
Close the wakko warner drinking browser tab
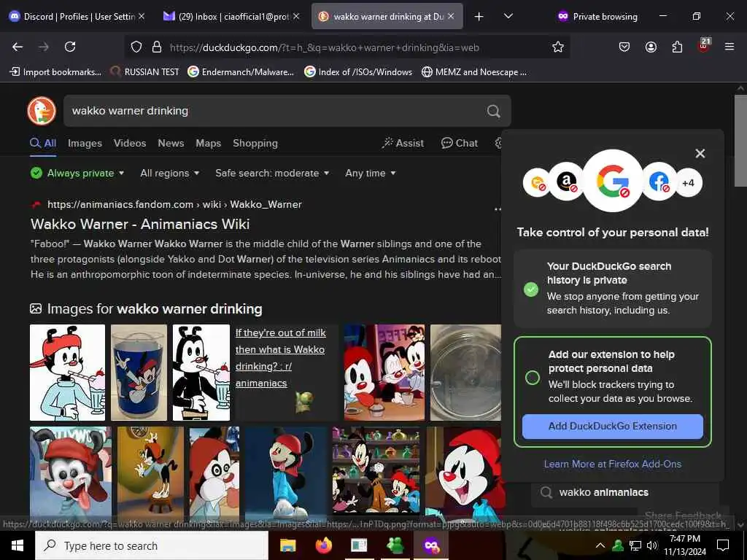[x=451, y=16]
